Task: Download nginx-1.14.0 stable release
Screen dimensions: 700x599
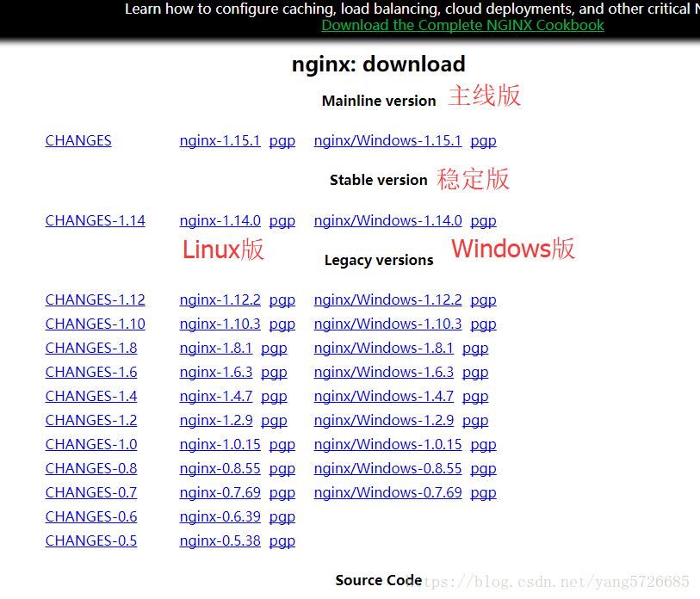Action: click(220, 220)
